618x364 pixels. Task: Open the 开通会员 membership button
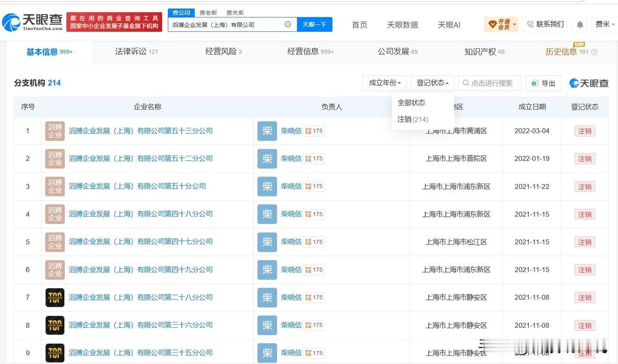[501, 24]
